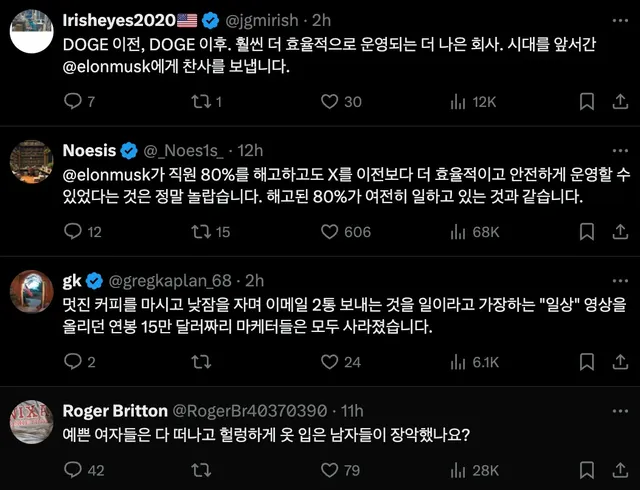Bookmark the Irisheyes2020 tweet
The width and height of the screenshot is (640, 490).
point(588,101)
